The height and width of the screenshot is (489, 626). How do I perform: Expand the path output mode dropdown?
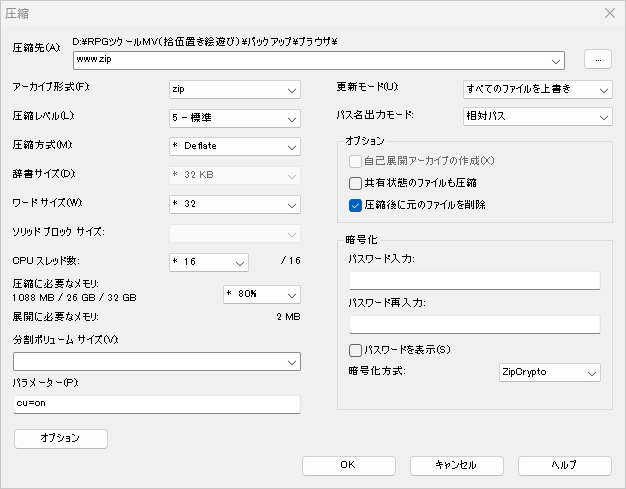(x=537, y=117)
